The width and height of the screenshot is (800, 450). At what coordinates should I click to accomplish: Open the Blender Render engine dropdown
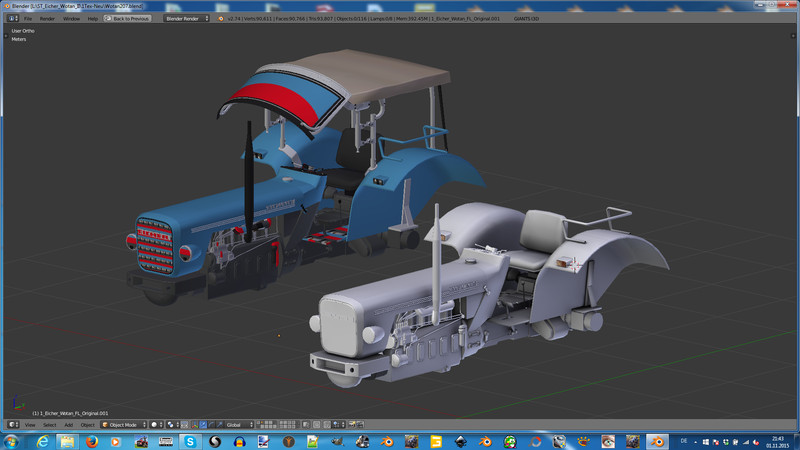186,18
